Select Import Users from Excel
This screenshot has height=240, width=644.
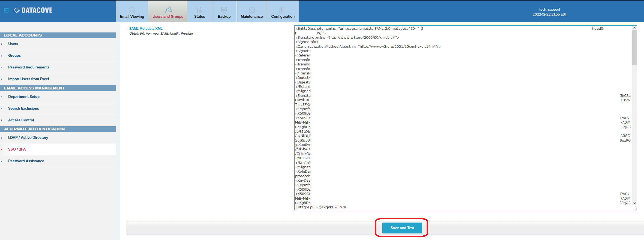click(29, 79)
